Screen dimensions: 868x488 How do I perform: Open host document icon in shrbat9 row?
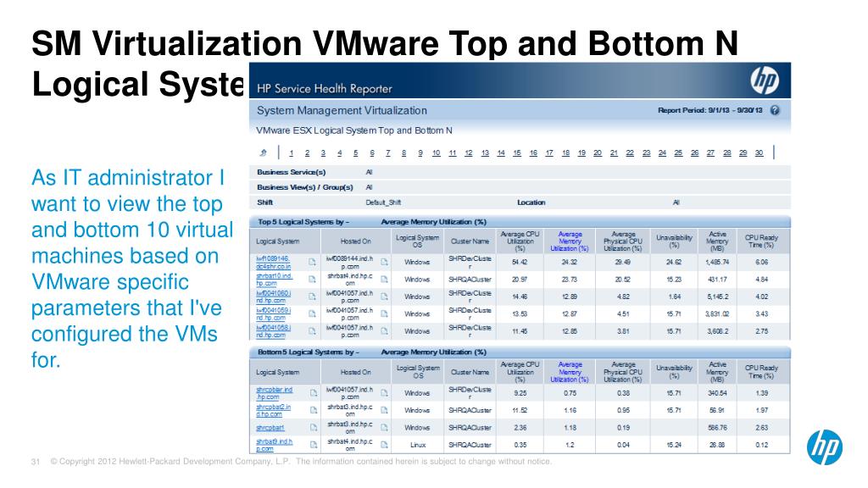384,444
